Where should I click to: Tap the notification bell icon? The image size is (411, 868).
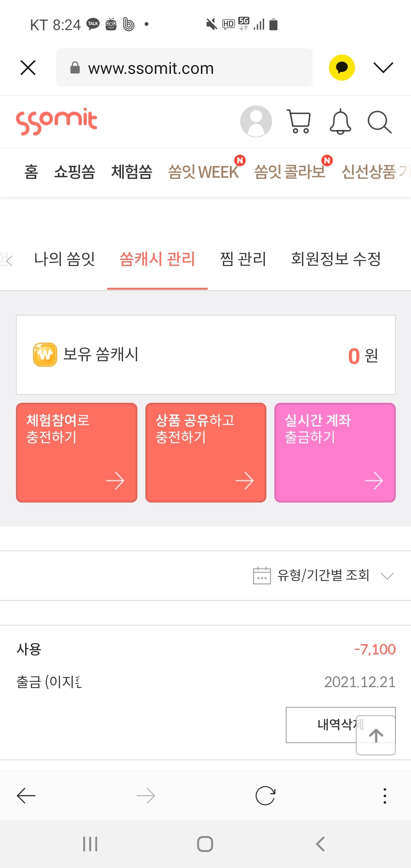pos(340,122)
